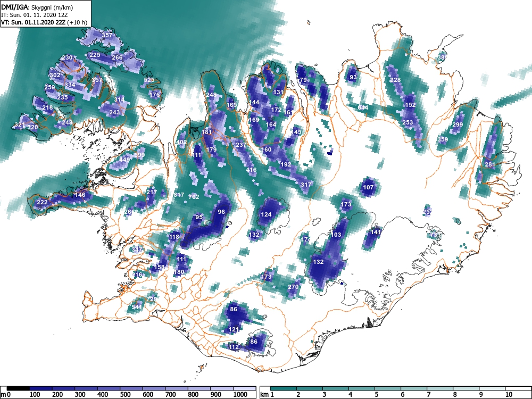Viewport: 532px width, 399px height.
Task: Click the '225' visibility value in the Westfjords
Action: [95, 55]
